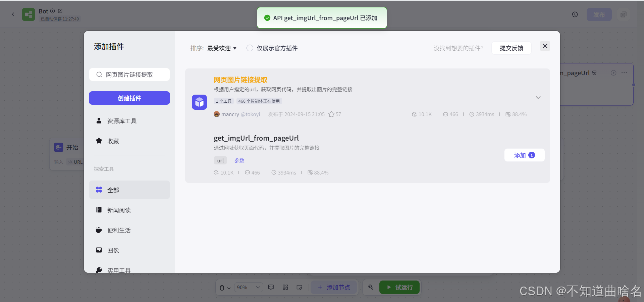
Task: Open the 最受欢迎 sort dropdown
Action: tap(222, 48)
